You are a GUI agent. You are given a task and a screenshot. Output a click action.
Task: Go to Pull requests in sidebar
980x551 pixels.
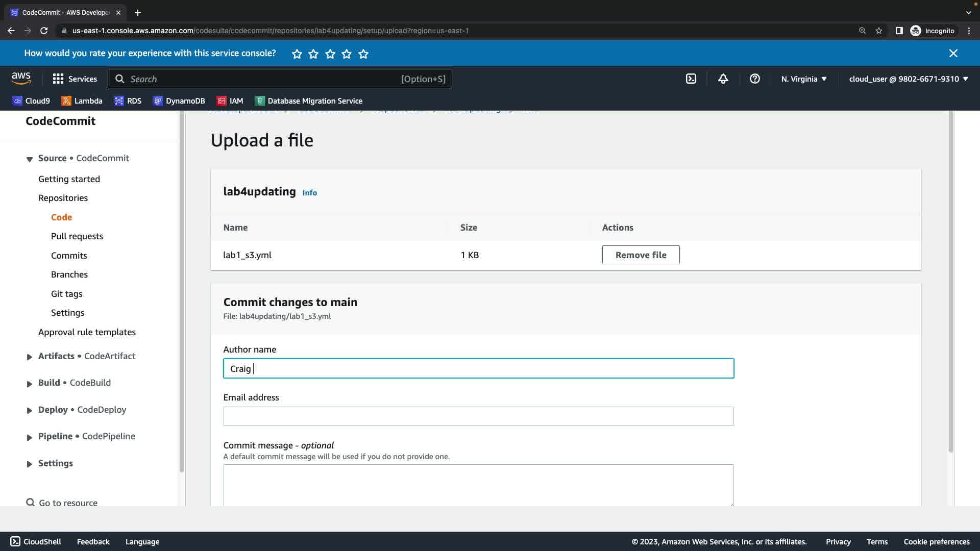point(77,236)
